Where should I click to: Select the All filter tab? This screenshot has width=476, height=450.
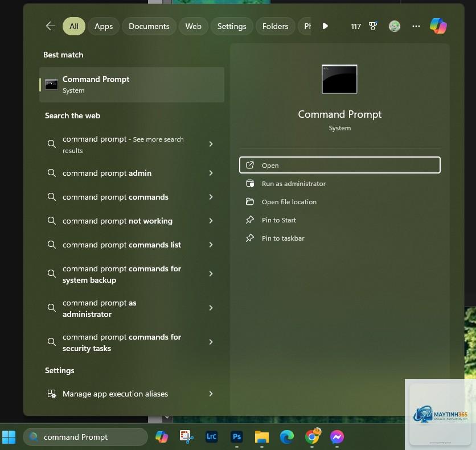[74, 26]
